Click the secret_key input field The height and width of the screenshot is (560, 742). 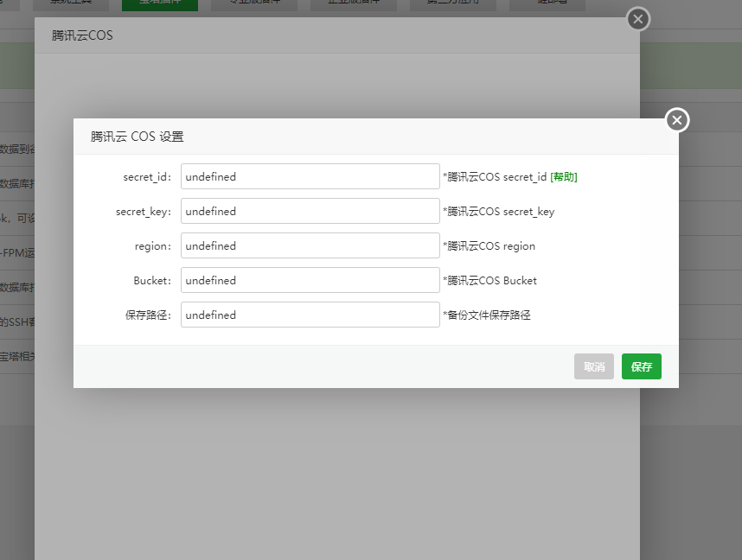tap(310, 211)
